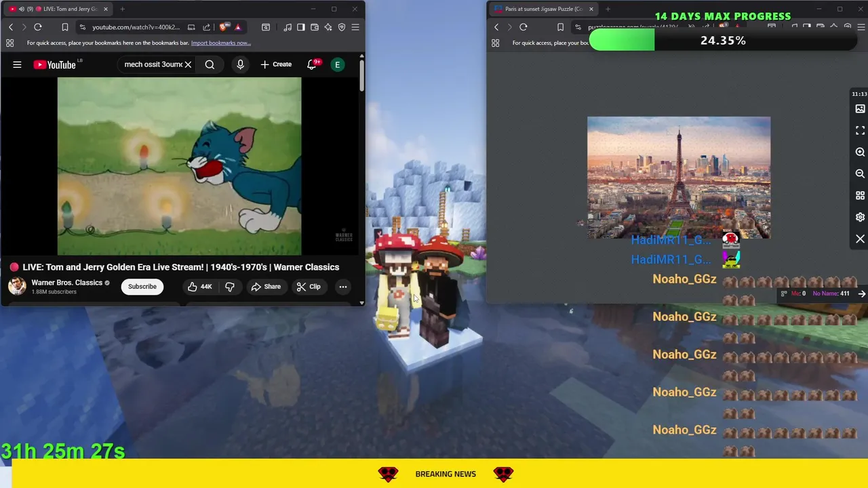Open the YouTube hamburger guide menu
This screenshot has width=868, height=488.
[17, 64]
